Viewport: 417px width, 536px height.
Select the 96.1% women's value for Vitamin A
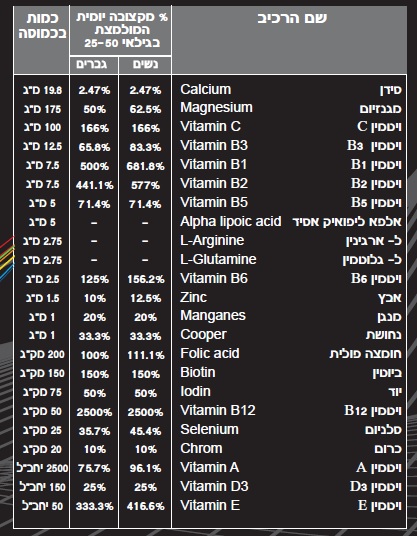(x=145, y=468)
